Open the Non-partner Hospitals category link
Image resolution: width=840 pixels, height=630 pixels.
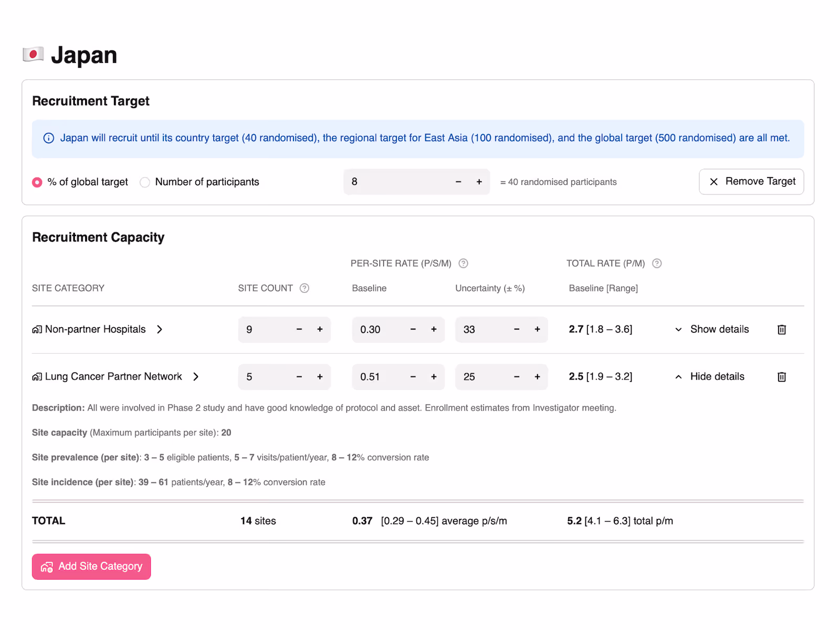pyautogui.click(x=94, y=329)
